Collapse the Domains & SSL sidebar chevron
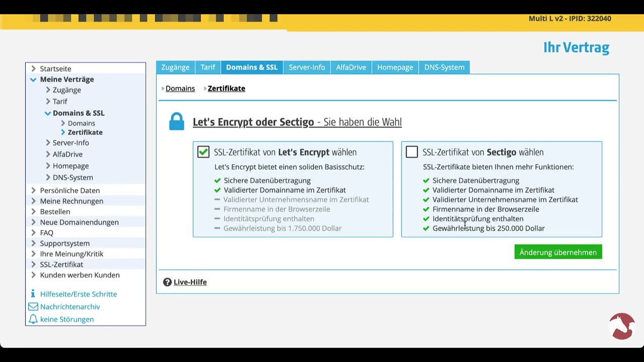 click(x=48, y=113)
